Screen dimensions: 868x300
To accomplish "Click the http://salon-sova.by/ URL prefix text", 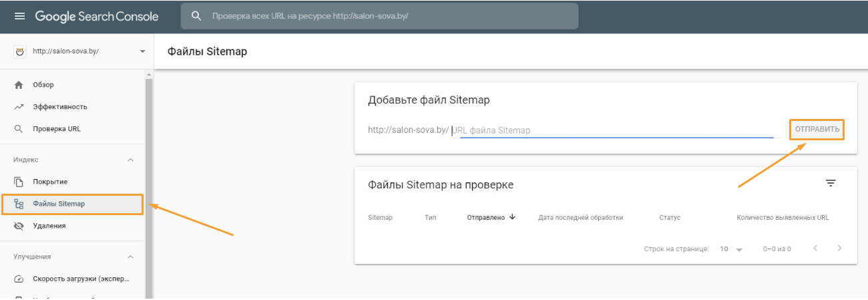I will coord(409,130).
